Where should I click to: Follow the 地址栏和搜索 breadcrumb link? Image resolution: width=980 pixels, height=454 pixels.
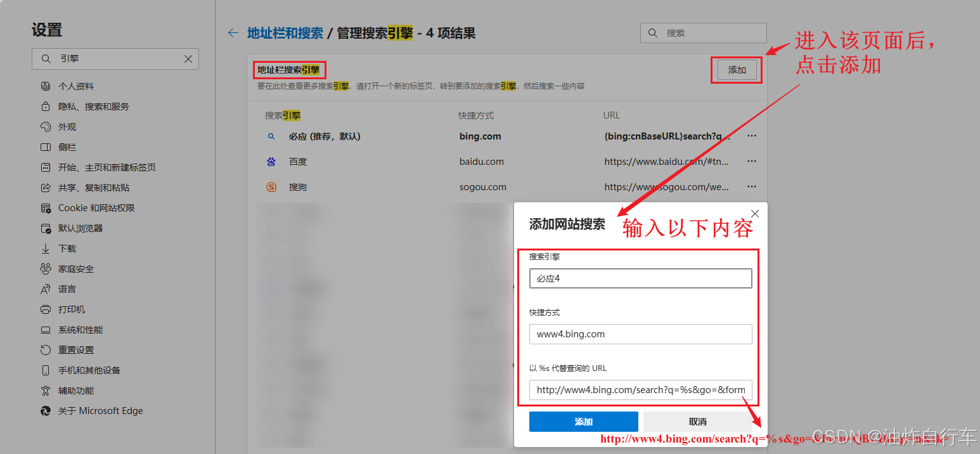(285, 33)
